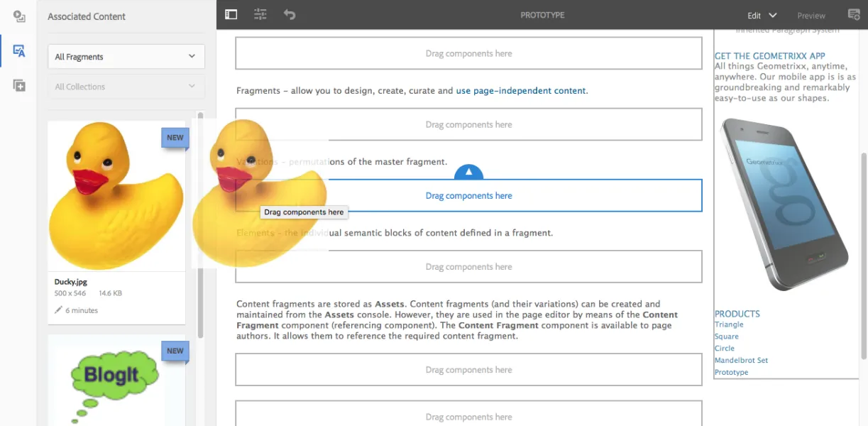Click the blue up-arrow parent handle
Screen dimensions: 868x426
pos(469,173)
